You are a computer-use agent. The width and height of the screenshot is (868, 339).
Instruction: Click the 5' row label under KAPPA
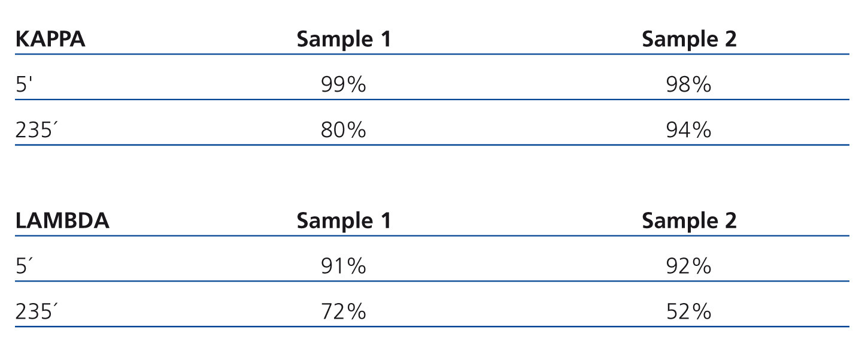click(23, 85)
